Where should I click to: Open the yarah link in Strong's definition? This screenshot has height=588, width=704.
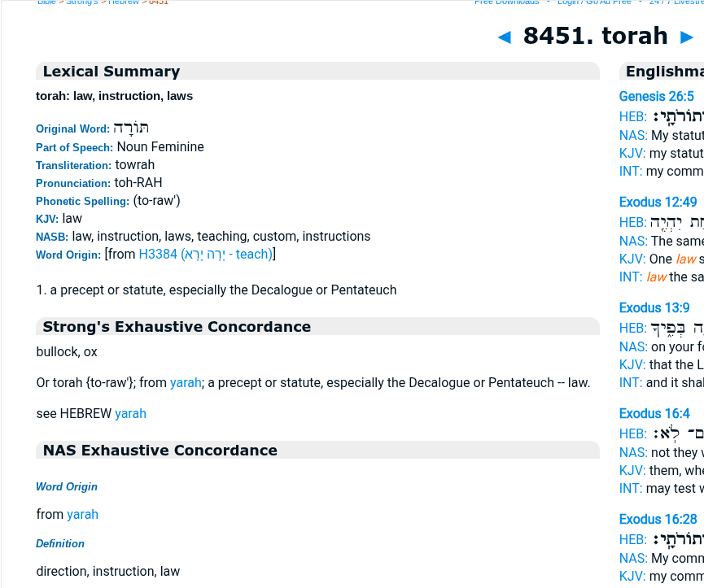[x=186, y=383]
